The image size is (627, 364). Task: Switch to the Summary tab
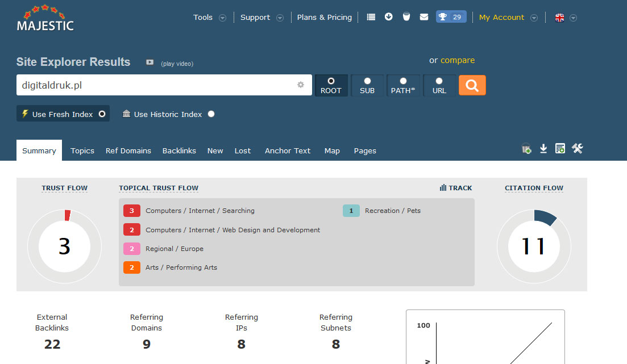click(x=39, y=150)
